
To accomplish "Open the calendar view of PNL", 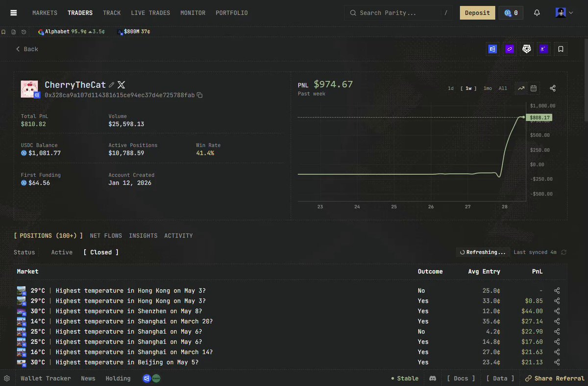I will click(534, 88).
